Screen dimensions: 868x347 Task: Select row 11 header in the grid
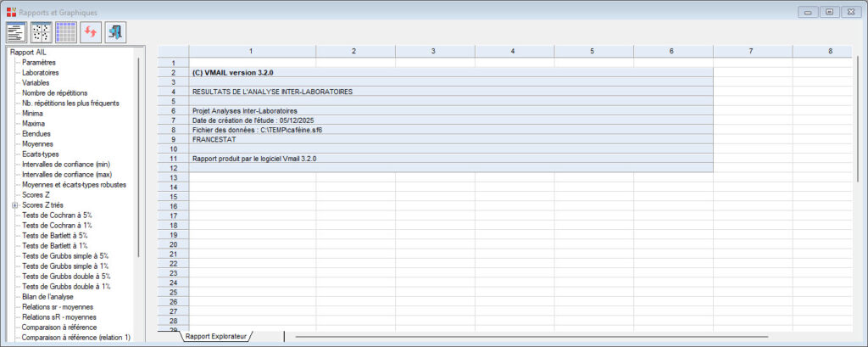coord(173,159)
